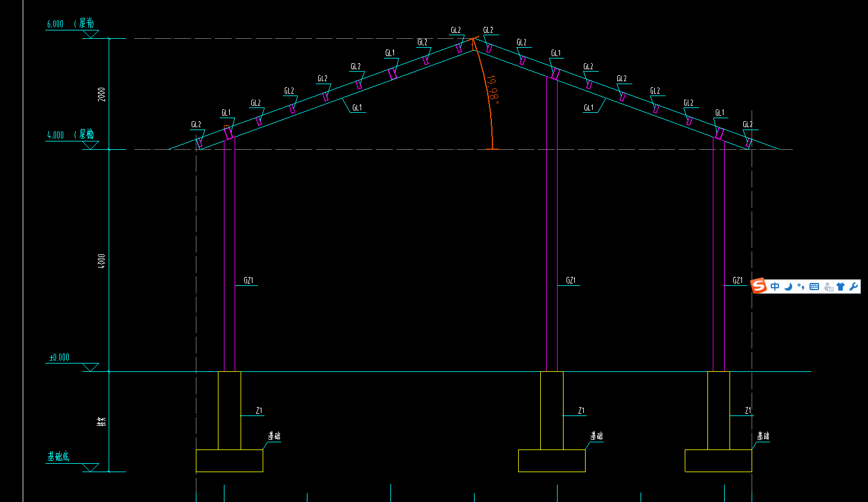Select the GL2 label at the left eave end
The height and width of the screenshot is (502, 868).
tap(196, 124)
